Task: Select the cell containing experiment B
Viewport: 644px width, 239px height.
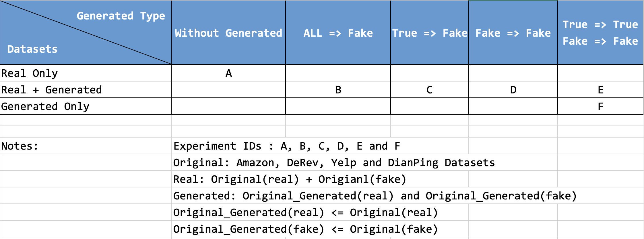Action: [338, 90]
